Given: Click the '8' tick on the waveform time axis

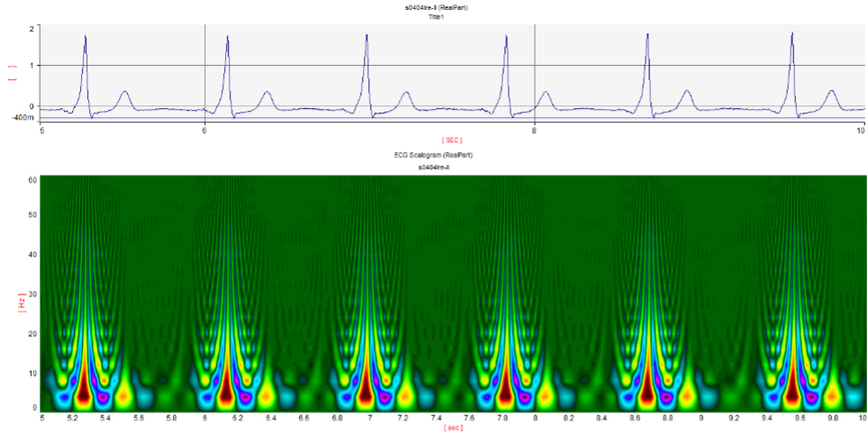Looking at the screenshot, I should click(534, 131).
